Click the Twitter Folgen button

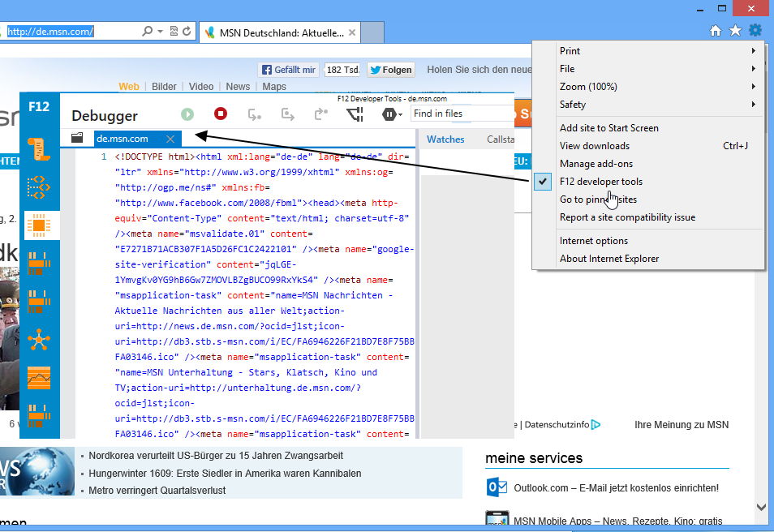[x=391, y=70]
